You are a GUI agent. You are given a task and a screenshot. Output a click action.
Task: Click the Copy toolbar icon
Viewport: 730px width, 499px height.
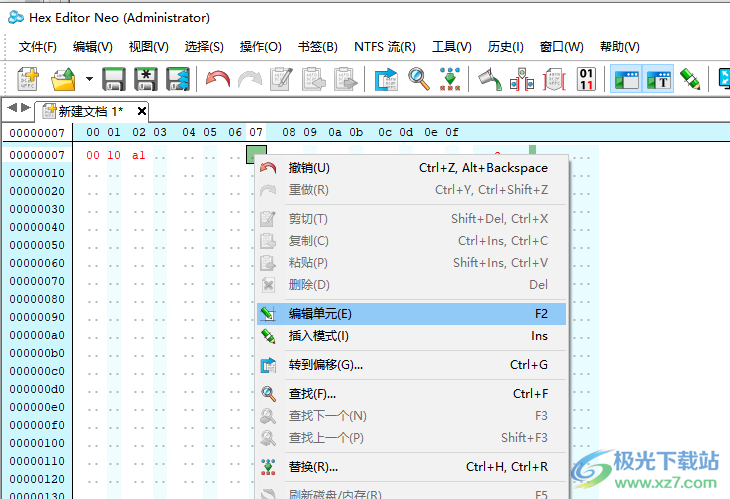click(x=314, y=79)
